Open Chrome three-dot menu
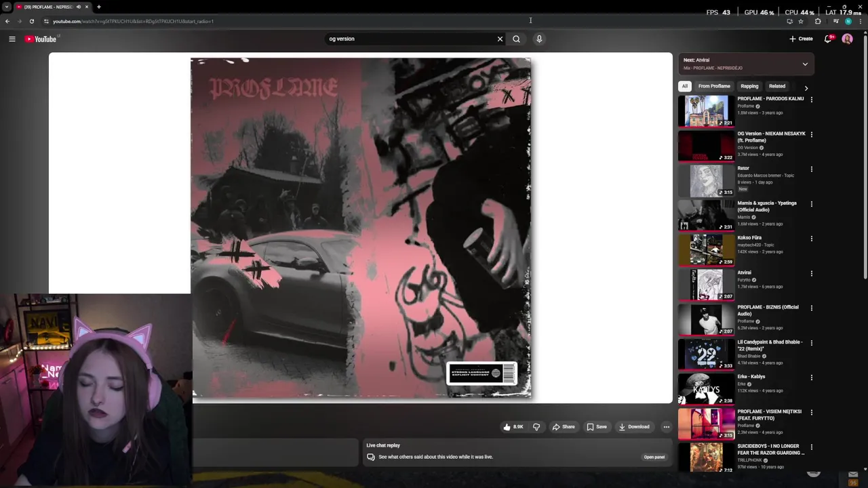The image size is (868, 488). pos(861,21)
